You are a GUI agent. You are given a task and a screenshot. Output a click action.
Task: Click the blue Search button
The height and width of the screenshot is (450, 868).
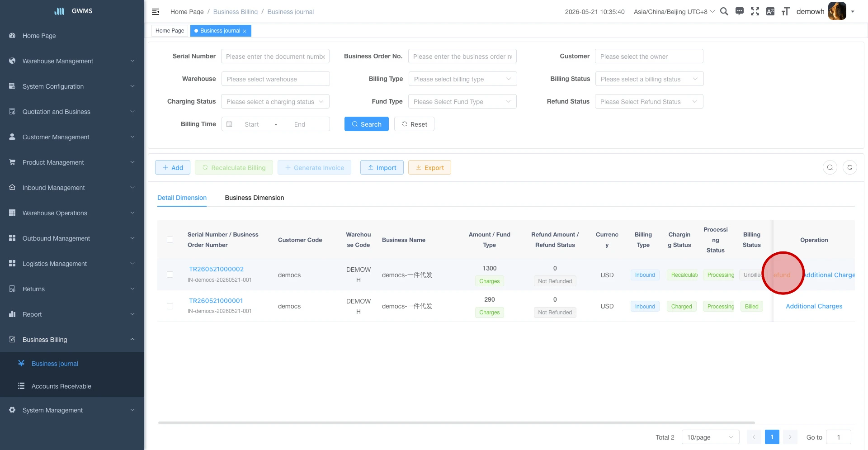coord(367,124)
